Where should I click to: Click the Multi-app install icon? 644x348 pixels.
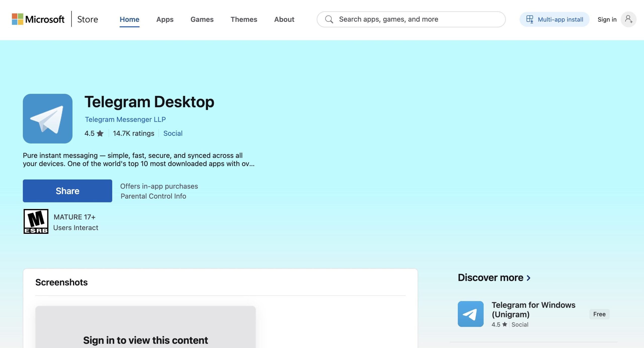530,19
